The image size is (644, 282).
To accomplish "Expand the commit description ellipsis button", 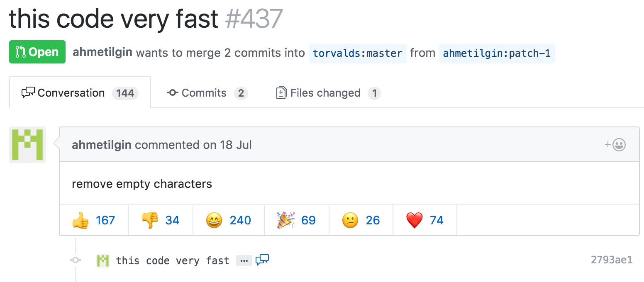I will (244, 261).
